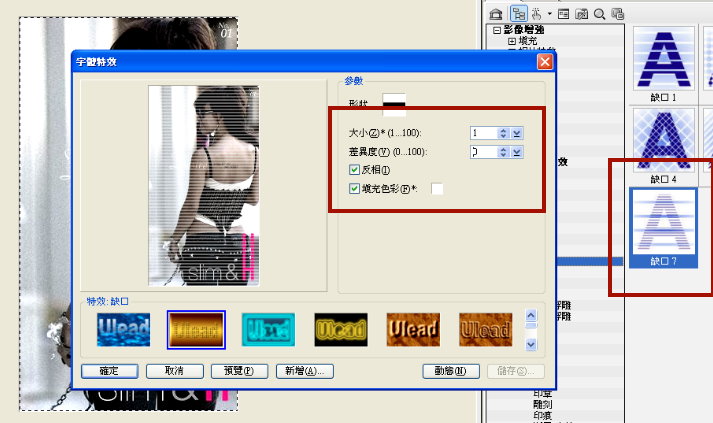Expand the 填充 tree node
The height and width of the screenshot is (423, 713).
[512, 41]
